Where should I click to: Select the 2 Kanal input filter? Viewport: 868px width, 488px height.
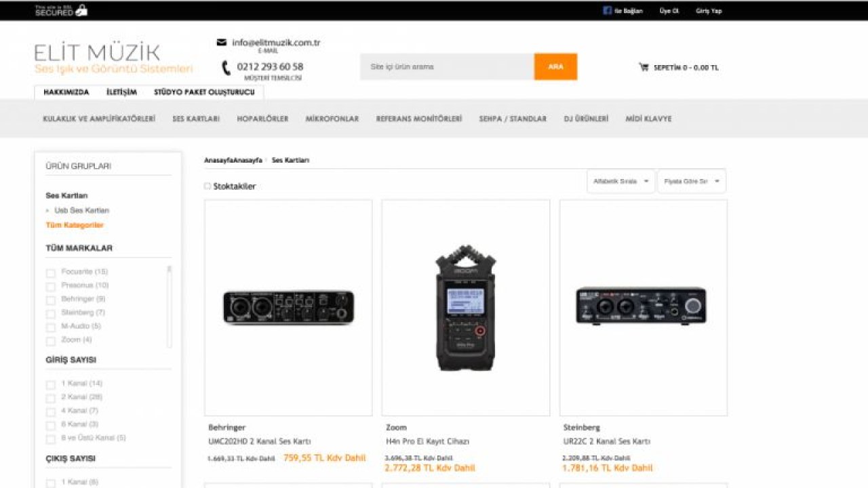click(x=51, y=399)
